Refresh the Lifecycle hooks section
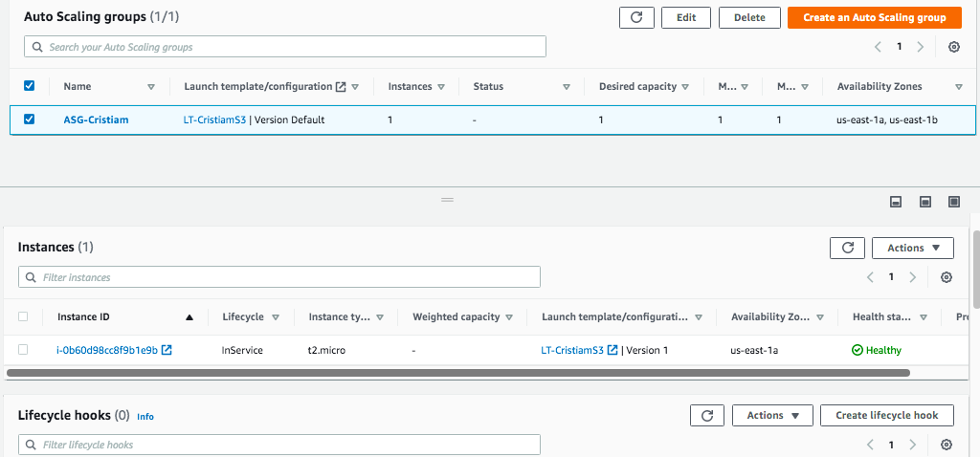 pyautogui.click(x=706, y=416)
